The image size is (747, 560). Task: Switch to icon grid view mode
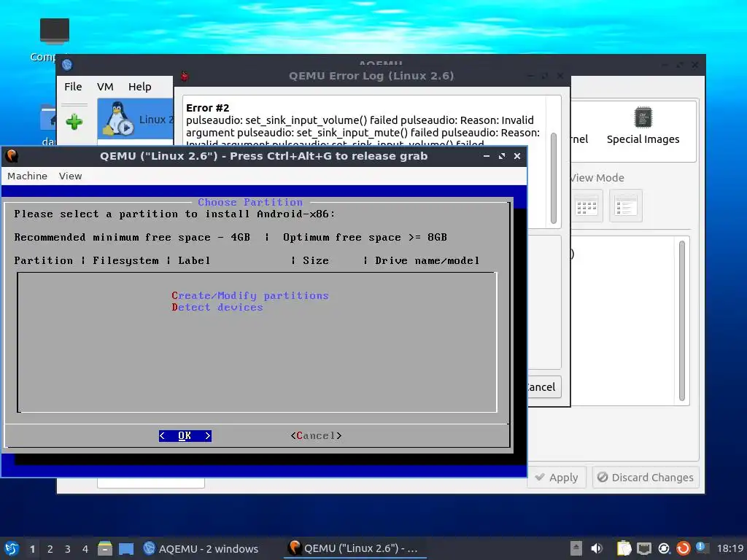pos(587,206)
